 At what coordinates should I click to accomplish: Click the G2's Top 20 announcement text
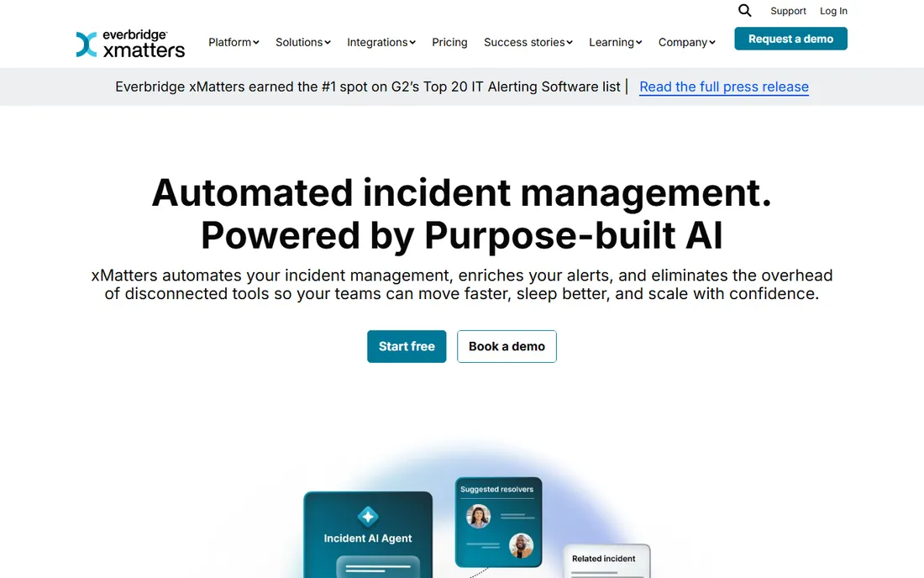[x=368, y=87]
